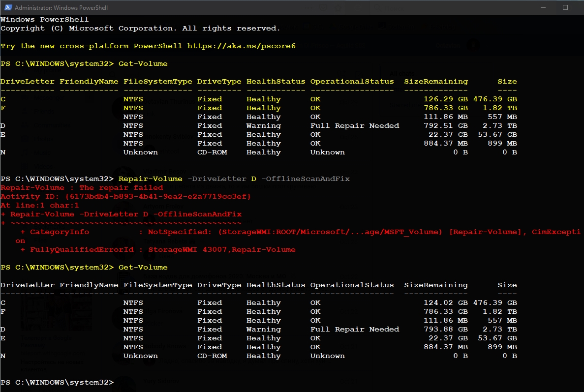Click the empty PS C:\WINDOWS\system32> prompt at the end
584x392 pixels.
[x=57, y=382]
